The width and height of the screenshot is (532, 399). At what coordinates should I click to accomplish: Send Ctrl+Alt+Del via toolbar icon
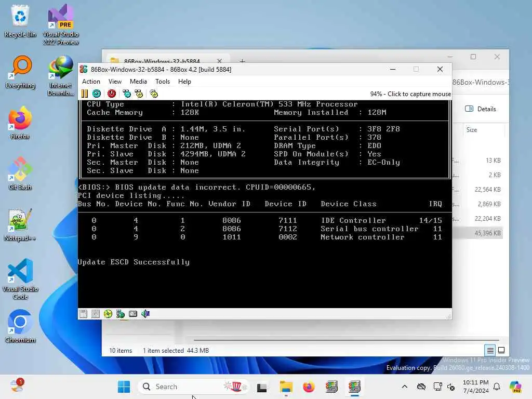127,94
